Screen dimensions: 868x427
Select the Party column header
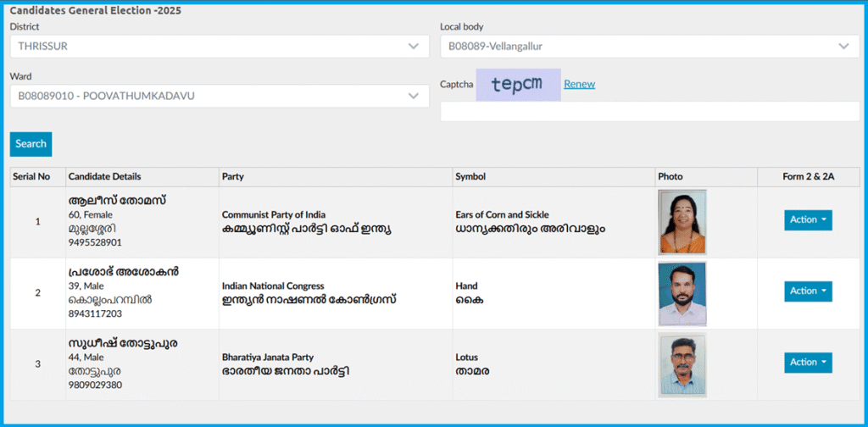(233, 177)
